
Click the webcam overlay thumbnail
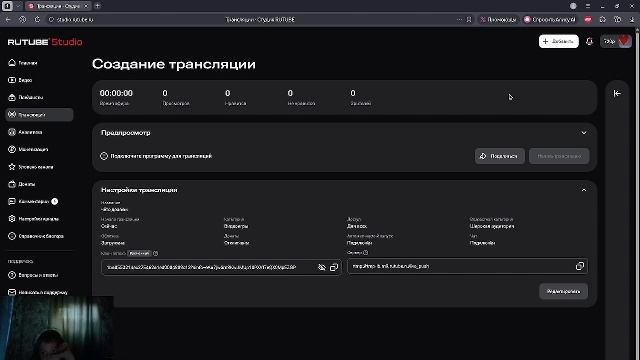pos(57,328)
